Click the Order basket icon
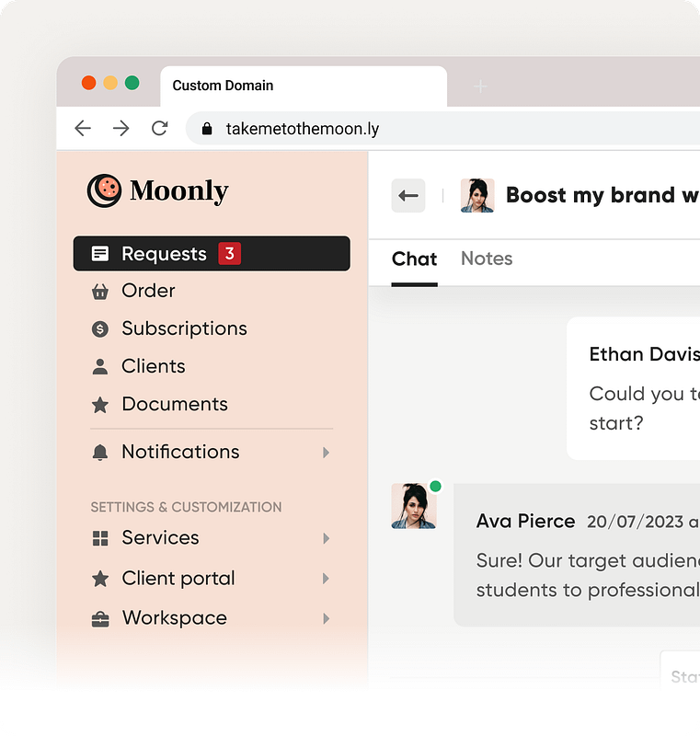700x736 pixels. click(100, 292)
